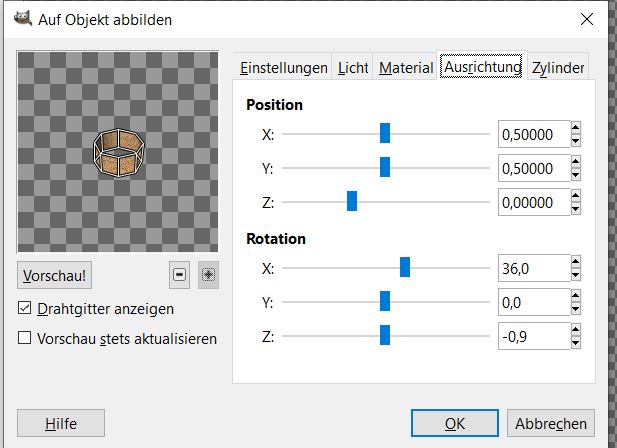
Task: Increase Rotation Y with up arrow
Action: 576,295
